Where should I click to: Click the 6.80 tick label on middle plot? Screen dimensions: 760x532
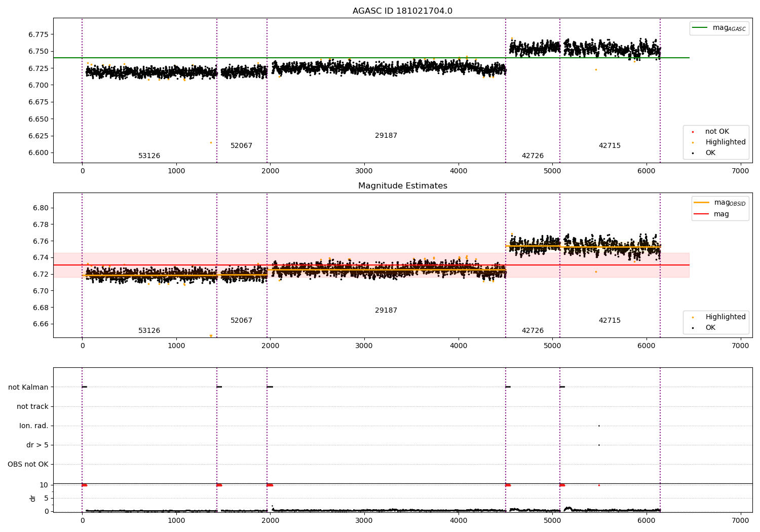41,208
